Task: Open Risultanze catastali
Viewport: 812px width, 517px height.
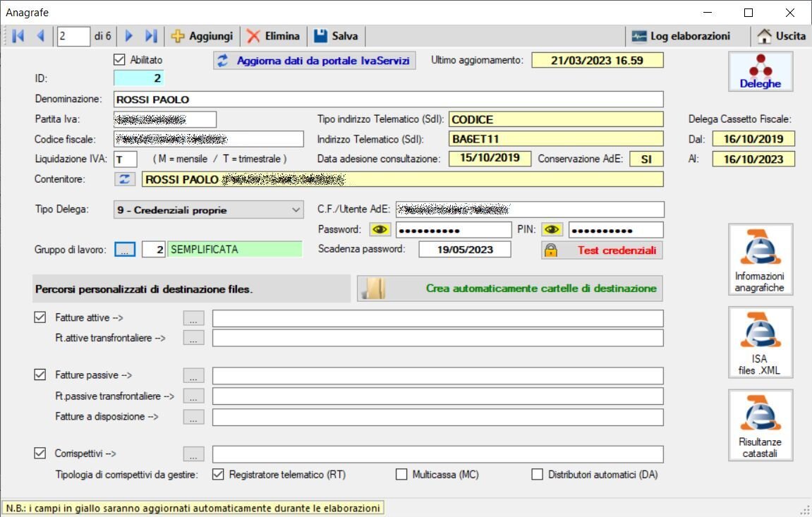Action: [x=760, y=425]
